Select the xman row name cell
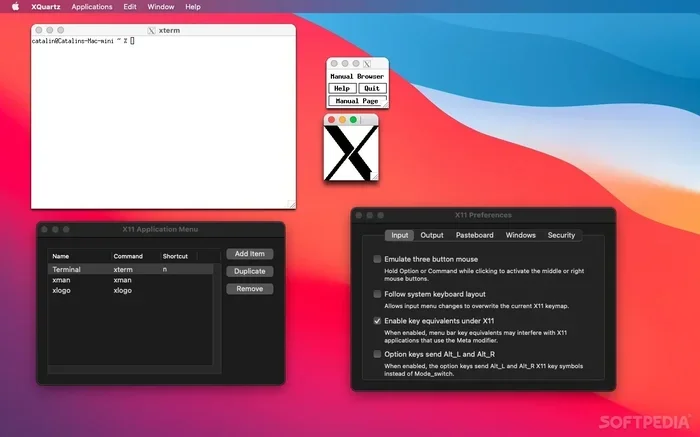This screenshot has height=437, width=700. pyautogui.click(x=61, y=280)
